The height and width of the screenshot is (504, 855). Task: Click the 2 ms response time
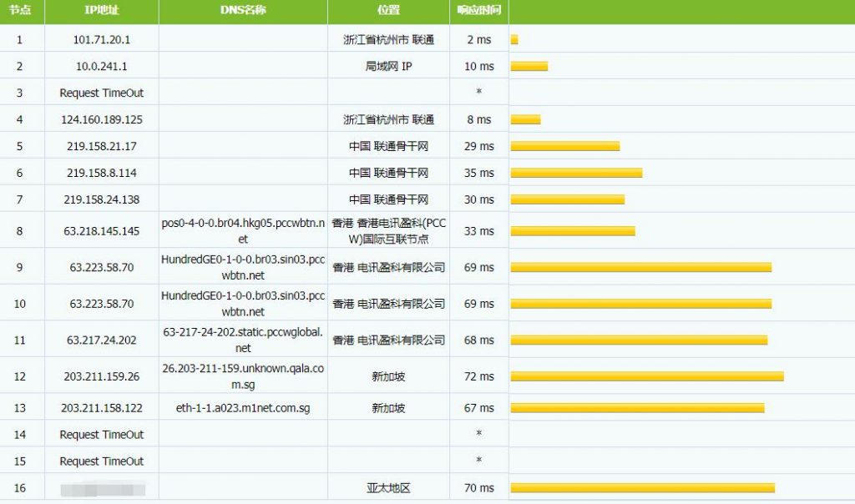(478, 40)
